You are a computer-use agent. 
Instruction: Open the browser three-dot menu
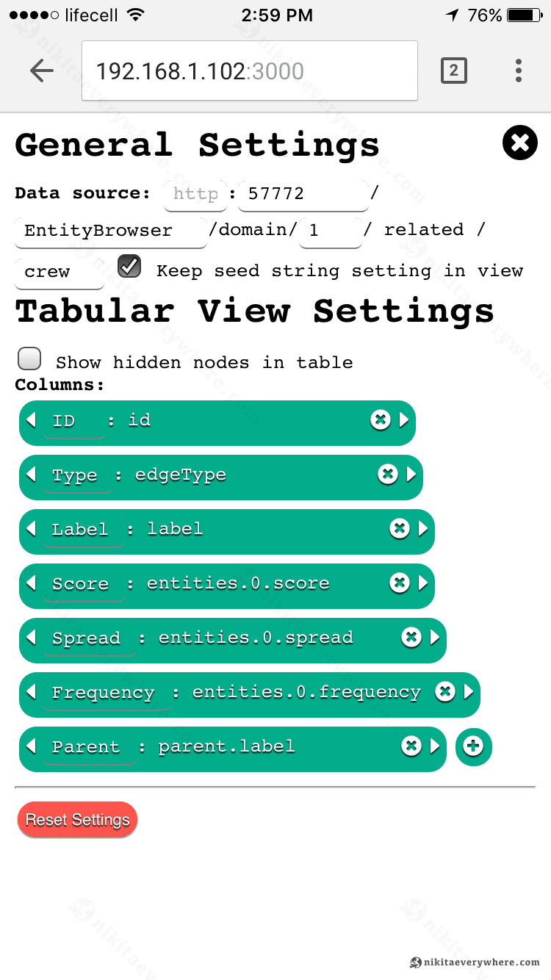coord(519,71)
